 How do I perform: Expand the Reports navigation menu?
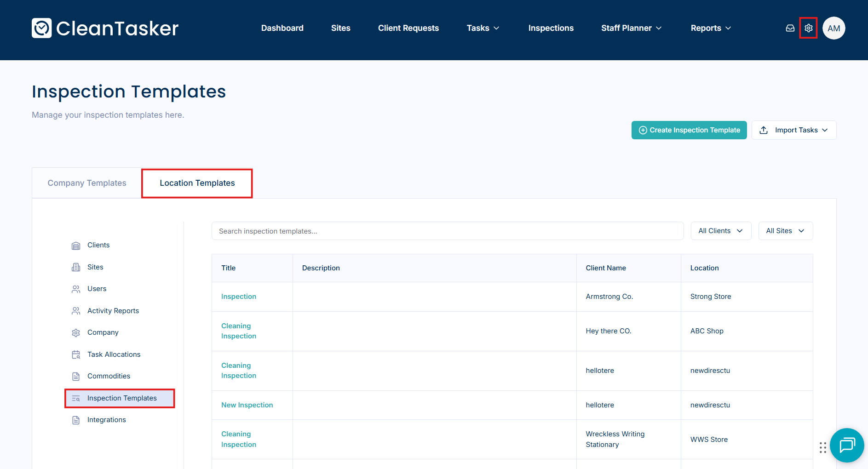point(710,28)
